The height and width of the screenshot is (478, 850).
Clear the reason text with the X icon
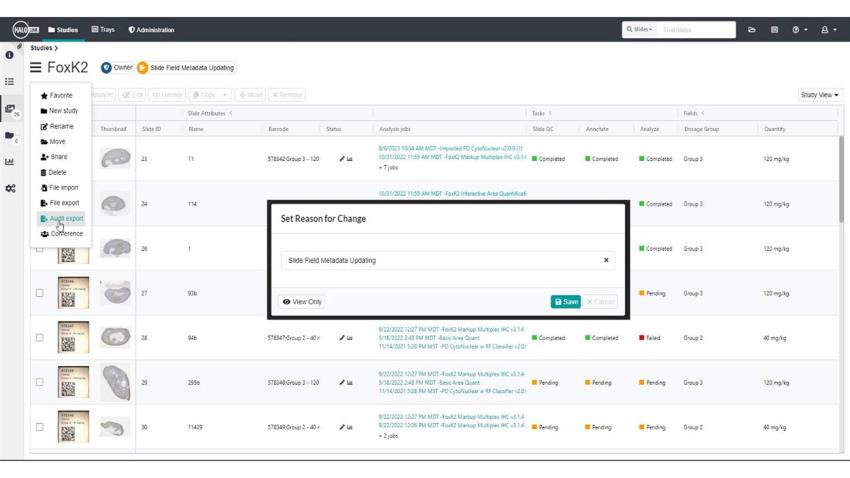coord(606,260)
